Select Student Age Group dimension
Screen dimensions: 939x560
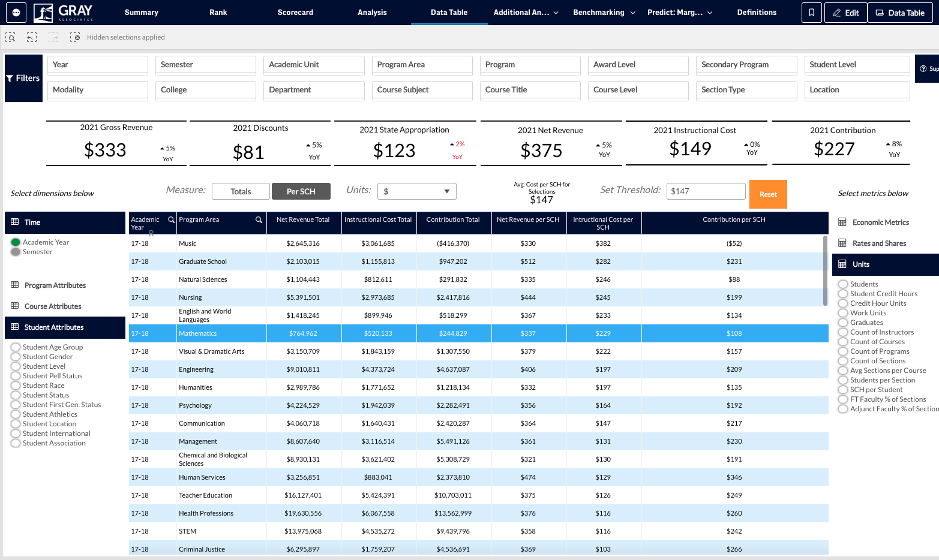pos(16,347)
